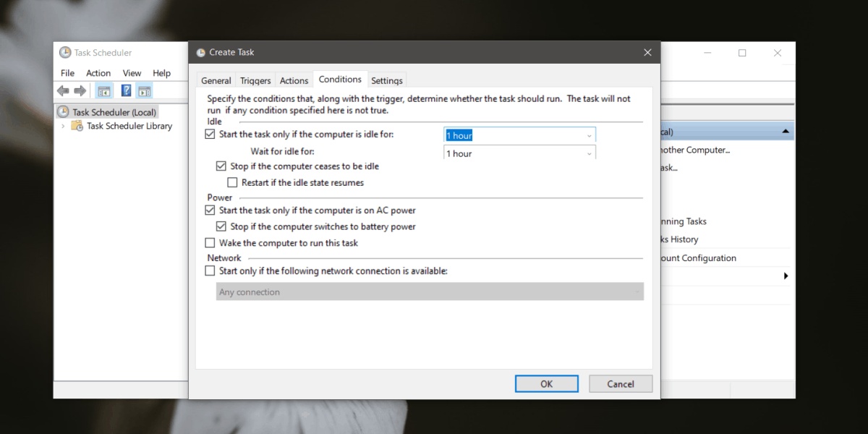Viewport: 868px width, 434px height.
Task: Enable Wake the computer to run this task
Action: (210, 243)
